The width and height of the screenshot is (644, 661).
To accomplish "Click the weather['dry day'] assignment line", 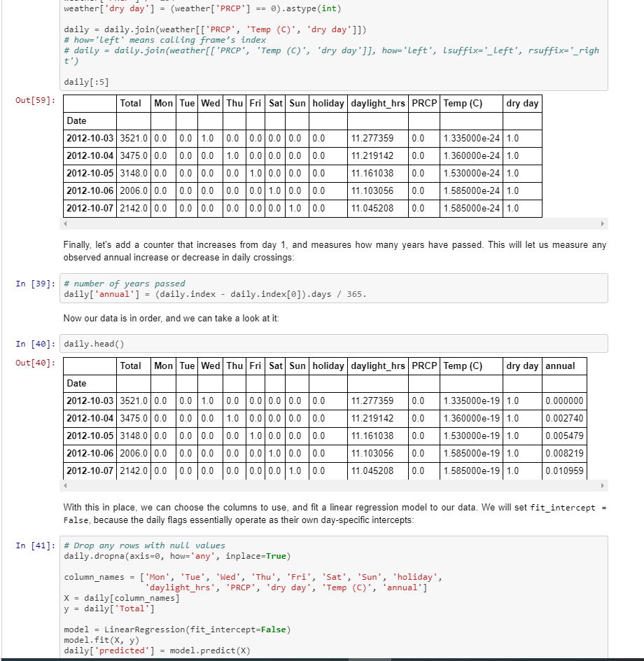I will pos(203,8).
